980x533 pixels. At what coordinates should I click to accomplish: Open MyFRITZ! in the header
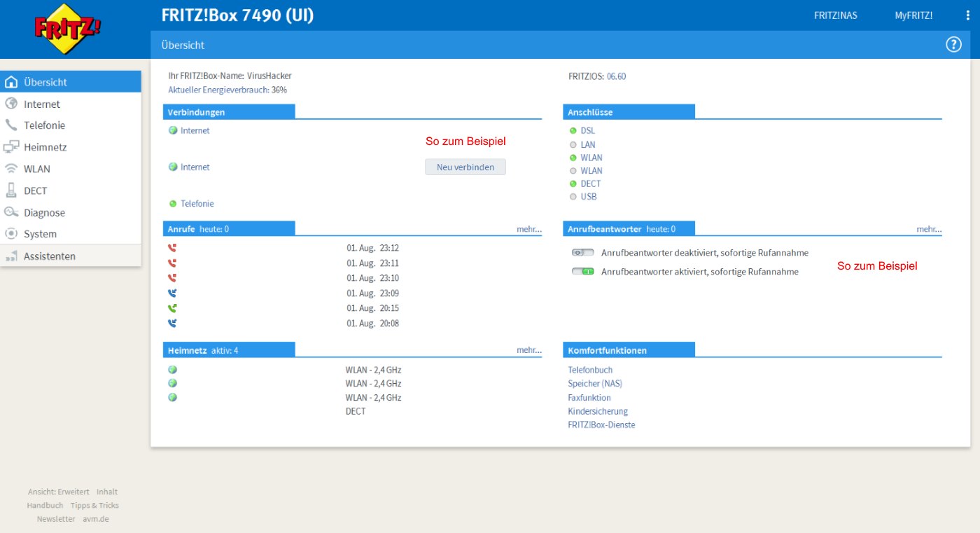click(913, 15)
